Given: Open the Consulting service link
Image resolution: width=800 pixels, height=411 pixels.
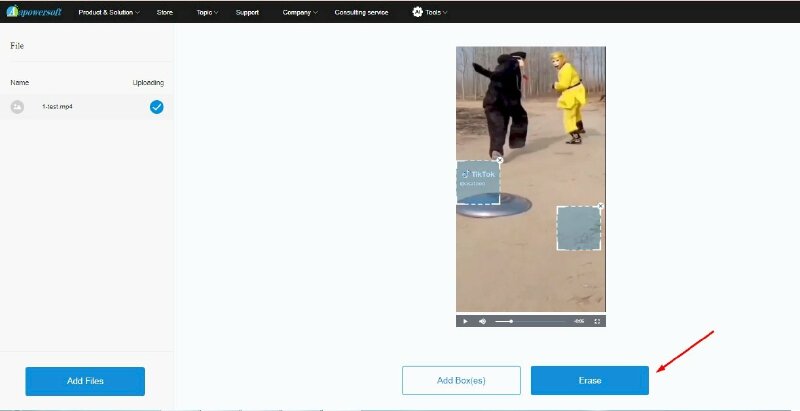Looking at the screenshot, I should [x=361, y=12].
